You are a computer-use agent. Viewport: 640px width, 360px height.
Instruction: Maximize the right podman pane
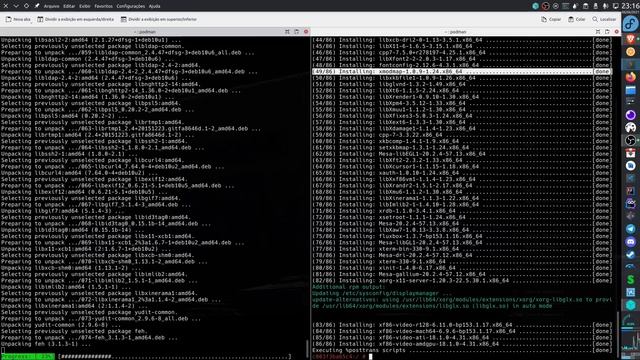coord(598,31)
